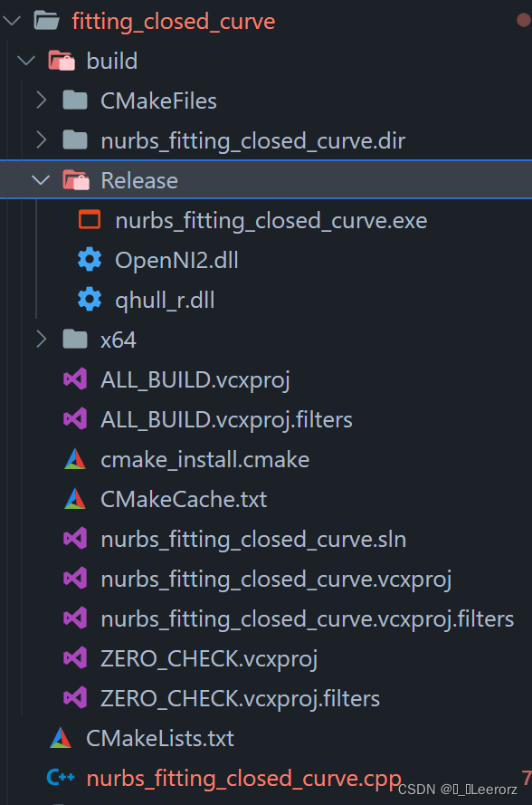Click the CMake icon beside cmake_install.cmake
This screenshot has height=805, width=532.
75,459
